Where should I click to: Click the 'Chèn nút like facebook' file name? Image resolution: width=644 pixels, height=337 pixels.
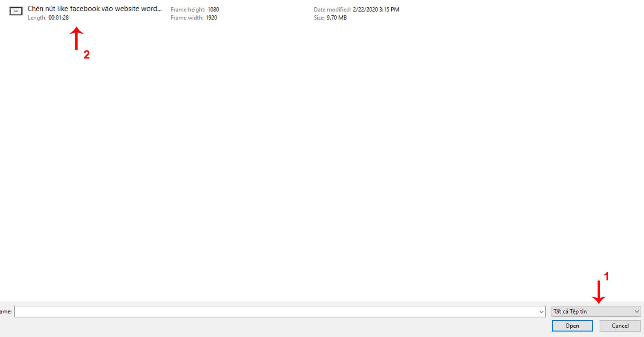94,9
